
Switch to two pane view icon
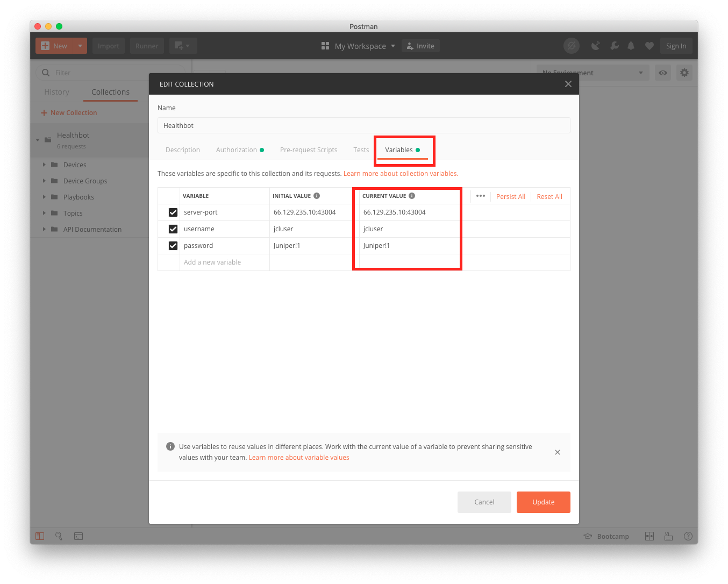coord(650,536)
